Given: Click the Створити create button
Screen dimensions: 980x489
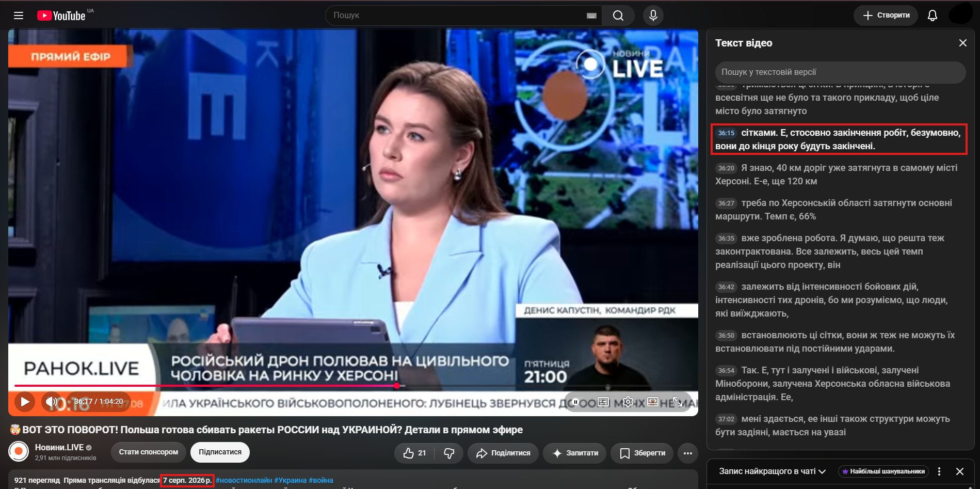Looking at the screenshot, I should pyautogui.click(x=886, y=15).
